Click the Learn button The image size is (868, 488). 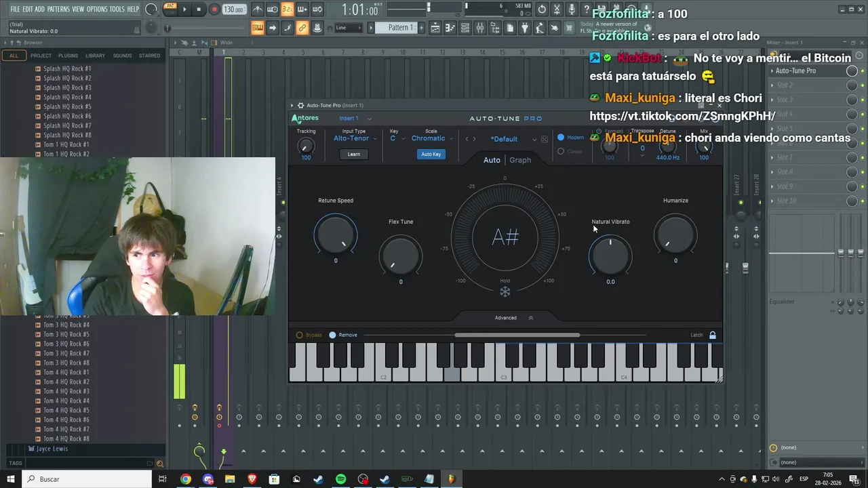[x=354, y=154]
